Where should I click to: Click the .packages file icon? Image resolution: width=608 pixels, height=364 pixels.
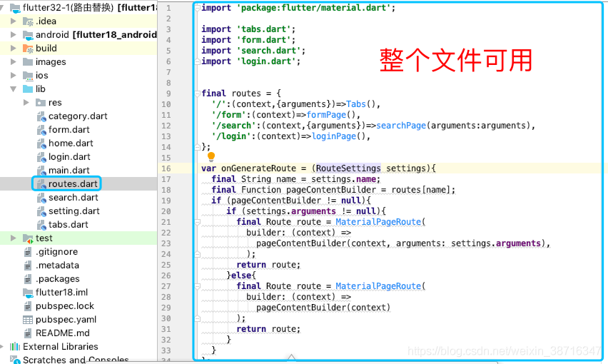pos(28,279)
